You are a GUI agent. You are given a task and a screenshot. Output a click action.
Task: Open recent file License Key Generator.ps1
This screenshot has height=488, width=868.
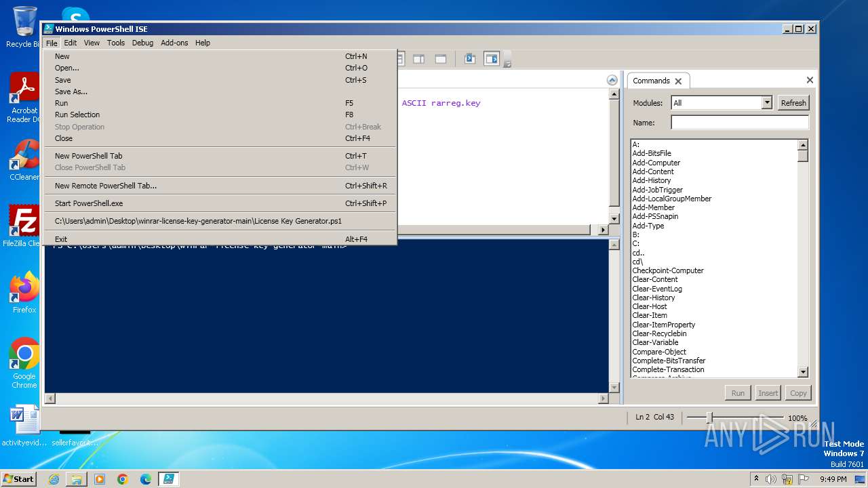click(220, 221)
